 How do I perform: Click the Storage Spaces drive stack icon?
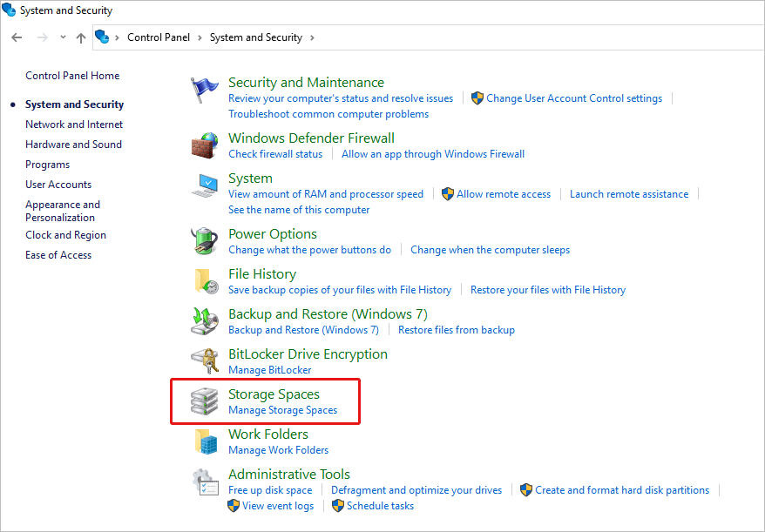coord(205,401)
